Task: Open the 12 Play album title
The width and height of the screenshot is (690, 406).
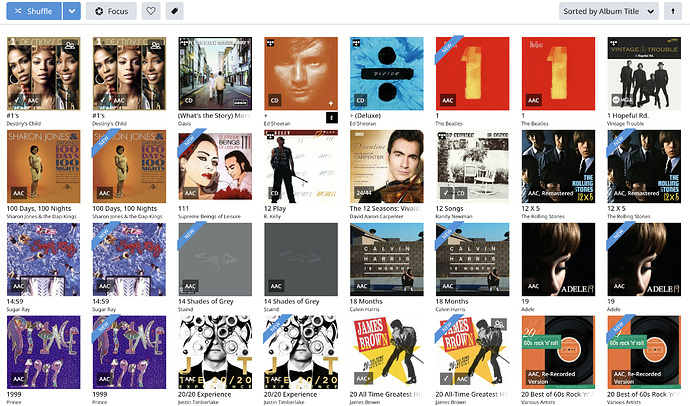Action: [275, 208]
